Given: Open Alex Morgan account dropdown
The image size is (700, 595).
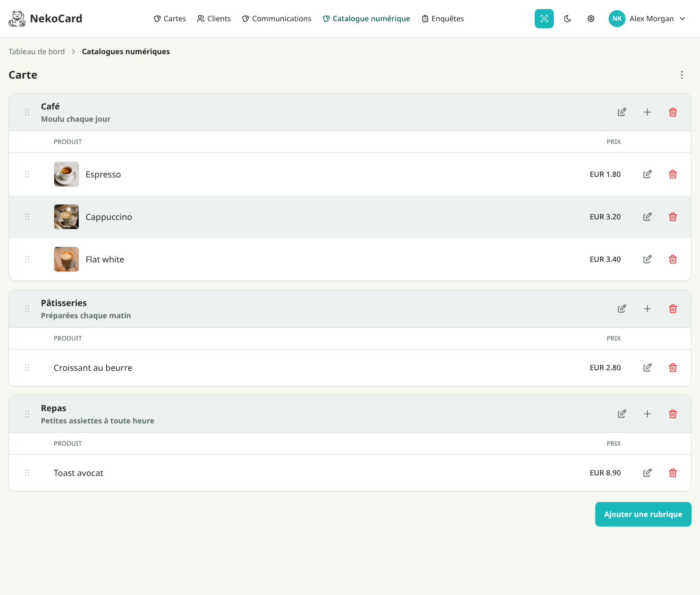Looking at the screenshot, I should click(x=647, y=19).
